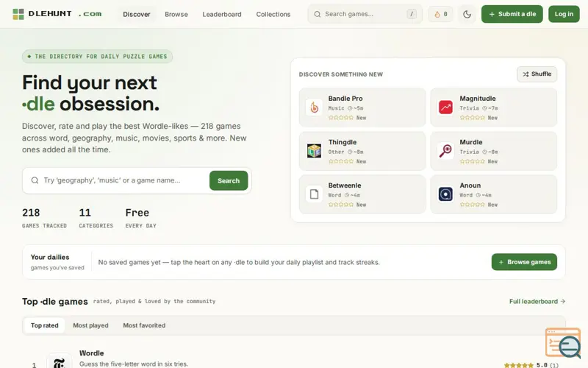Click the search icon in hero search box
The image size is (588, 368).
35,180
